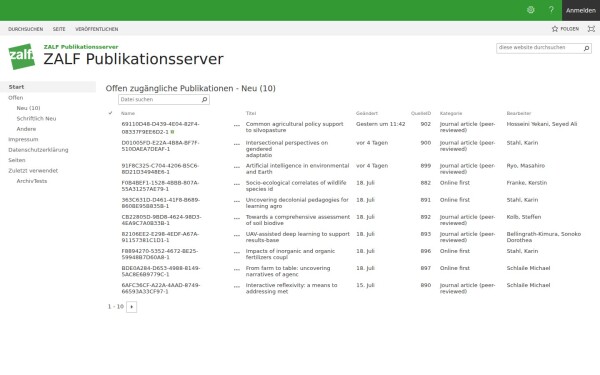This screenshot has width=600, height=375.
Task: Sort by the Geändert column header
Action: [367, 113]
